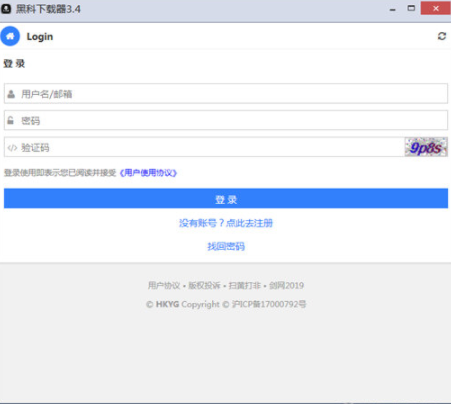This screenshot has width=451, height=404.
Task: Click the code icon in captcha field
Action: click(x=12, y=148)
